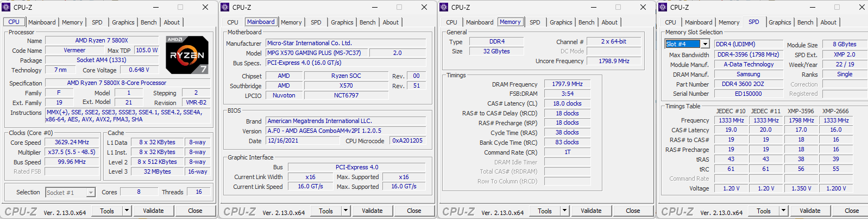Screen dimensions: 868x221
Task: Select CPU tab in the Mainboard window
Action: point(232,22)
